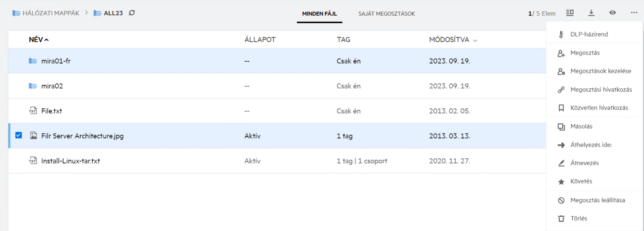Choose Törlés in the actions menu
Image resolution: width=644 pixels, height=231 pixels.
(x=578, y=218)
